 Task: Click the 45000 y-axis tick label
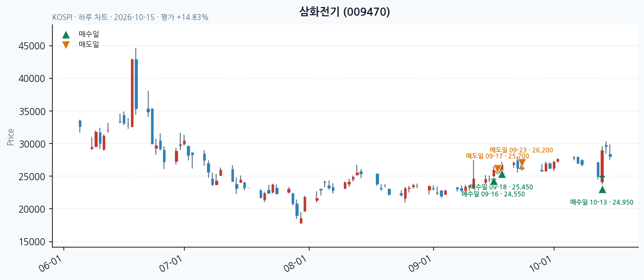(x=31, y=46)
